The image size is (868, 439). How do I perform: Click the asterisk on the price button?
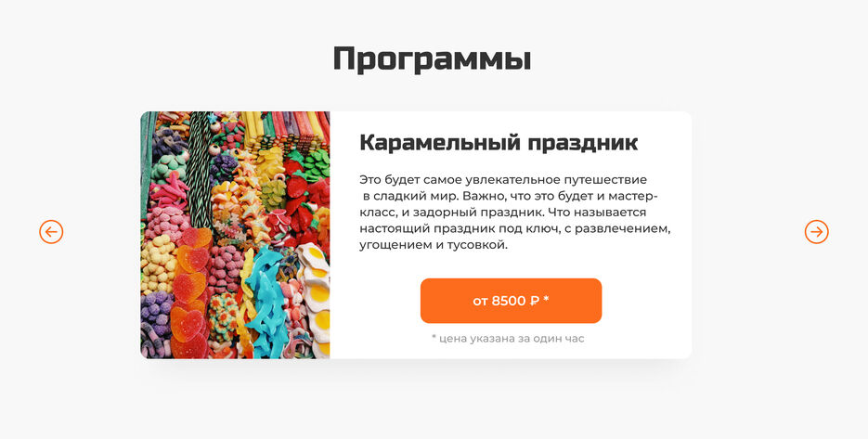click(x=547, y=299)
